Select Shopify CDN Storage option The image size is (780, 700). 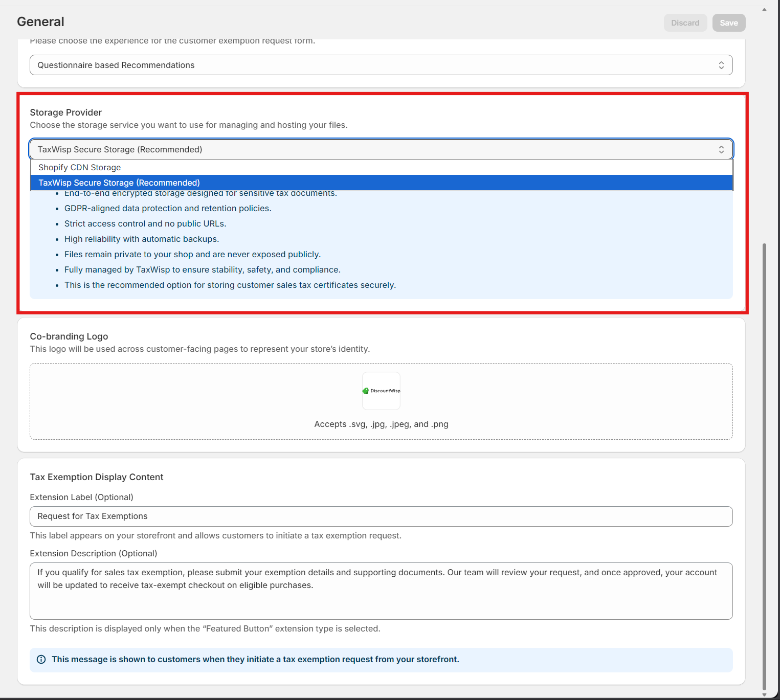[x=382, y=167]
